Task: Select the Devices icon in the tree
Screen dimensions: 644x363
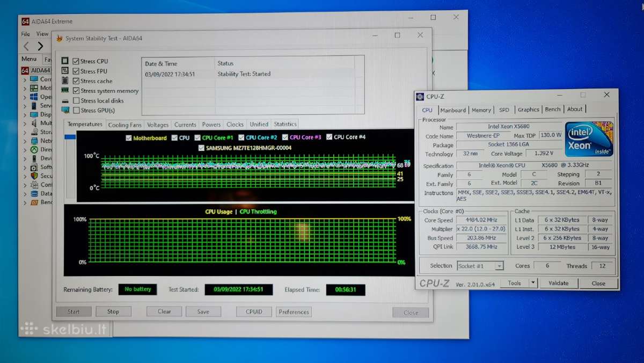Action: pos(34,158)
